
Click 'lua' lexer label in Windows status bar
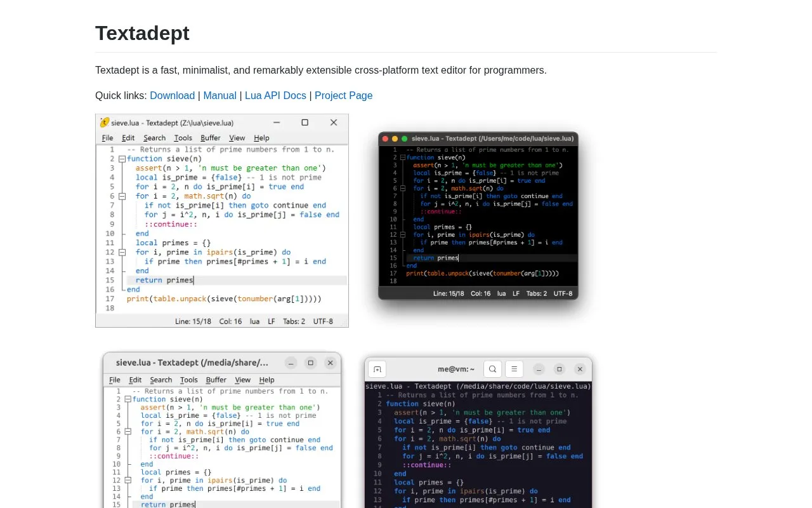click(x=254, y=321)
